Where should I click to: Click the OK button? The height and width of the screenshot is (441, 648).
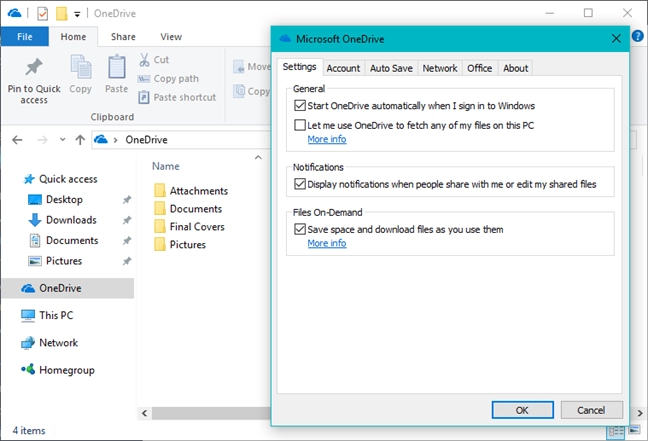[x=522, y=410]
